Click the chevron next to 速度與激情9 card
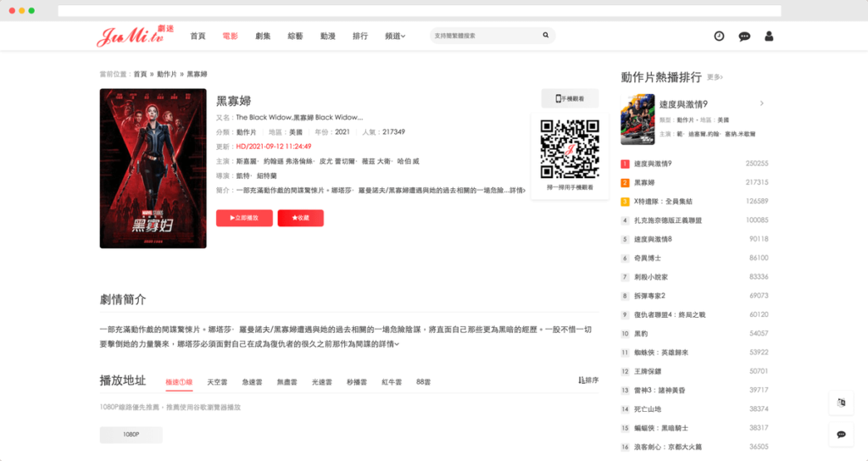The height and width of the screenshot is (461, 868). coord(762,103)
